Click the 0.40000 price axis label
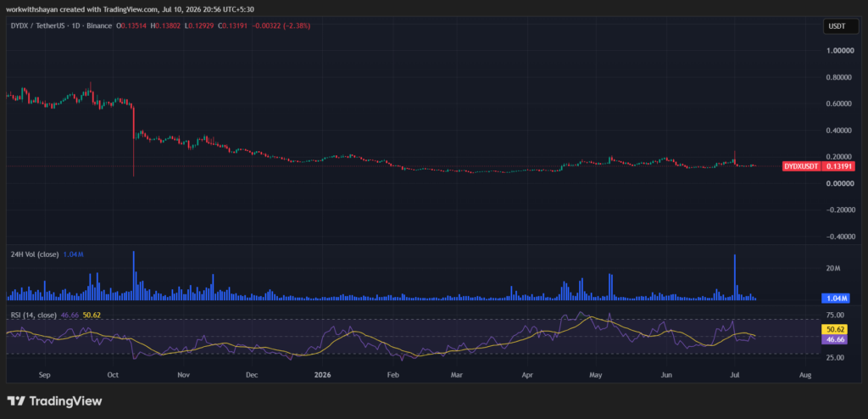This screenshot has width=868, height=419. point(838,131)
